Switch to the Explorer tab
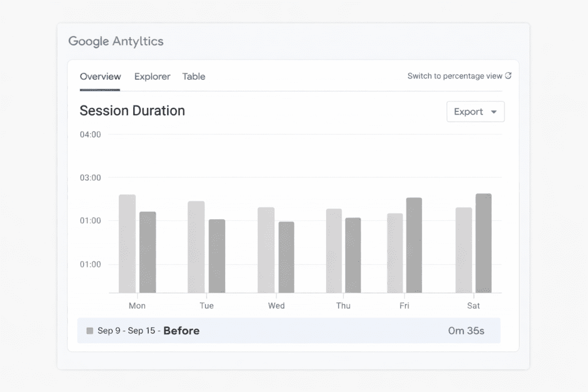The width and height of the screenshot is (588, 392). coord(152,76)
